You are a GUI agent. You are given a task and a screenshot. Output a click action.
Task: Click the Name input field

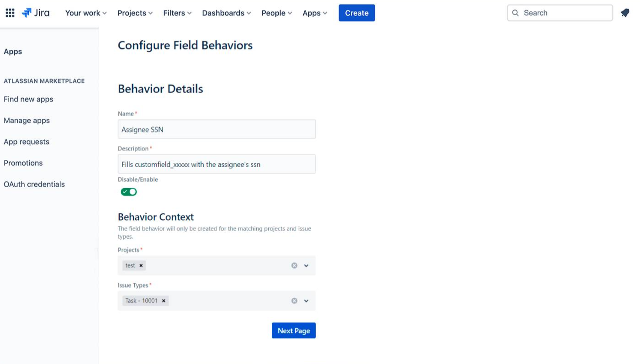(217, 129)
